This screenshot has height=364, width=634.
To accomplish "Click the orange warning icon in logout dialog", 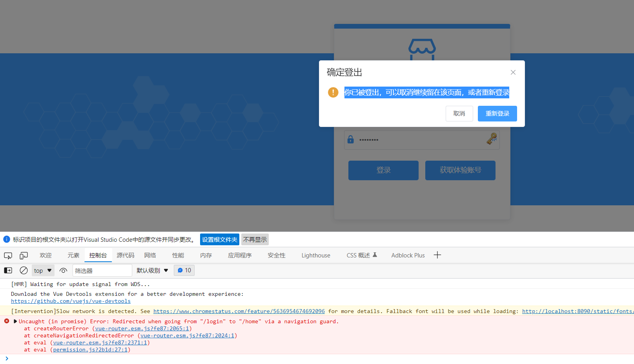I will [x=333, y=92].
